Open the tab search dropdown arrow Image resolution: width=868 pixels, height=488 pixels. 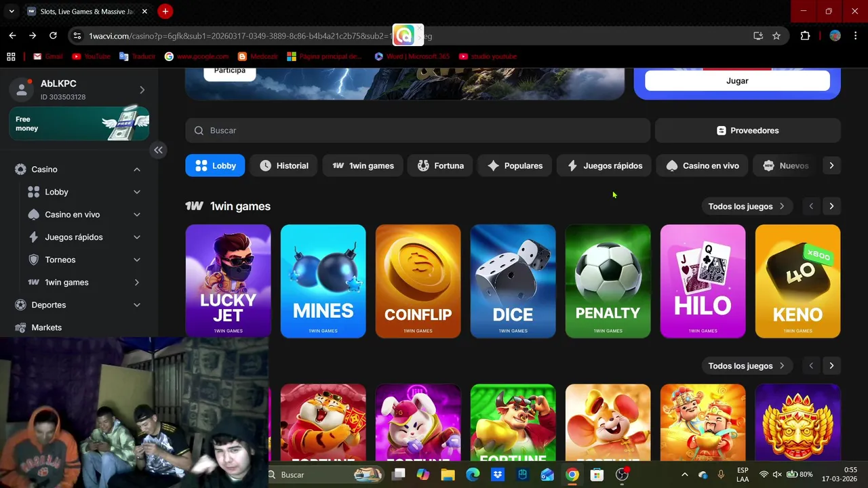[12, 12]
